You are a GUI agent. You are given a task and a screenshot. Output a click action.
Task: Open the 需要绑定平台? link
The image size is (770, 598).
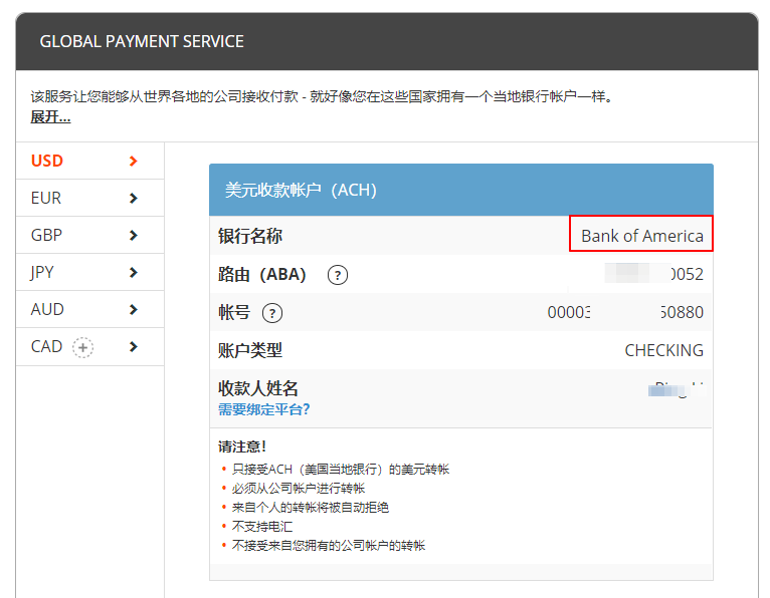264,409
